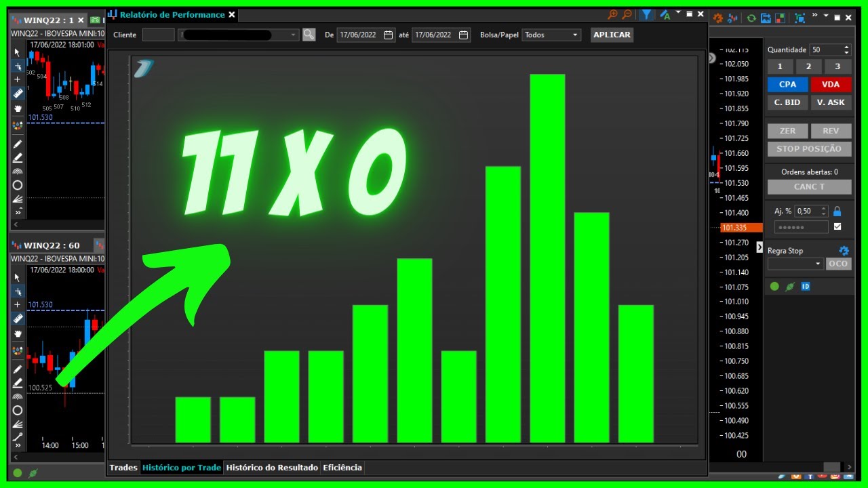This screenshot has width=868, height=488.
Task: Click the blue CPA buy button
Action: point(787,84)
